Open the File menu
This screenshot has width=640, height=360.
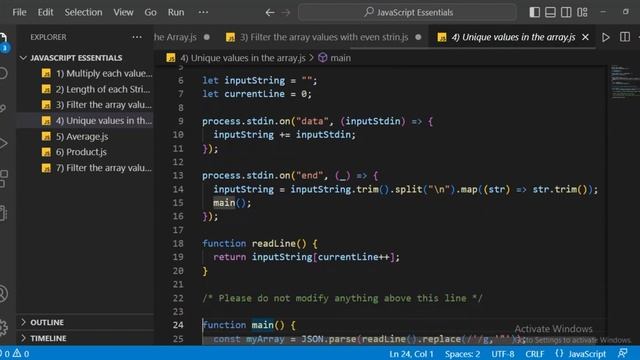19,12
